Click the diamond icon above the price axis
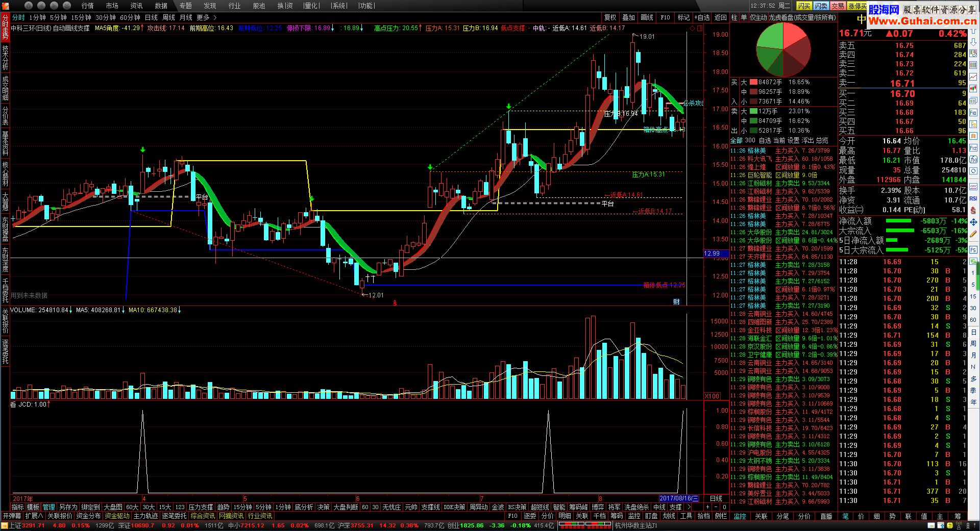Viewport: 980px width, 531px height. [692, 29]
